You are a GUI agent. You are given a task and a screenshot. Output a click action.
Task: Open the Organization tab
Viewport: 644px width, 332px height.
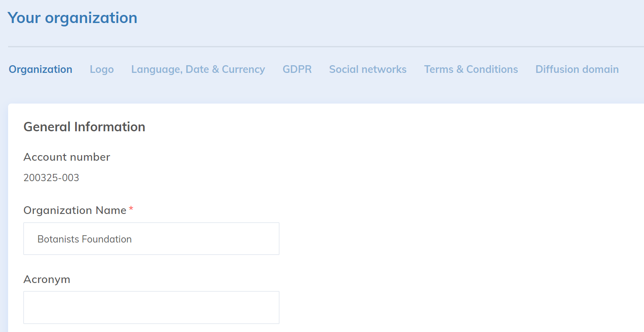coord(41,69)
